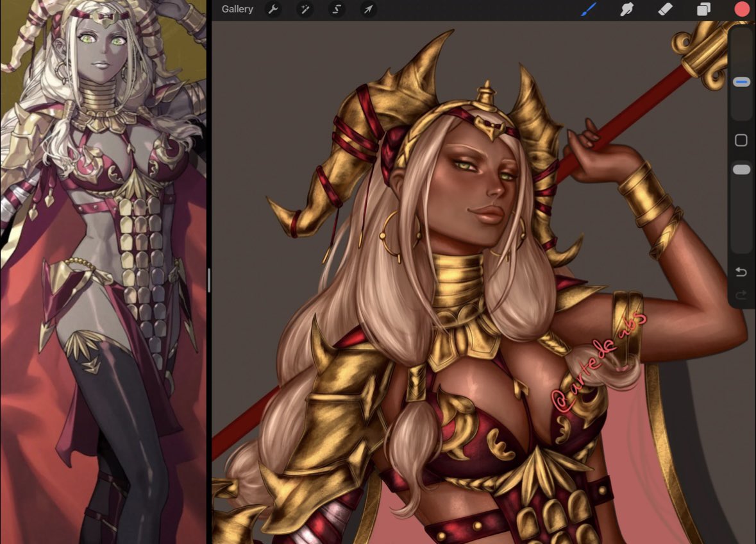756x544 pixels.
Task: Select the Selection S-shaped tool
Action: (x=337, y=9)
